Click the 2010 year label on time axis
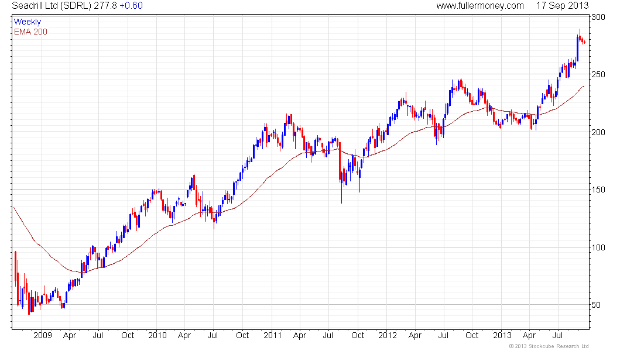644x351 pixels. click(x=157, y=335)
